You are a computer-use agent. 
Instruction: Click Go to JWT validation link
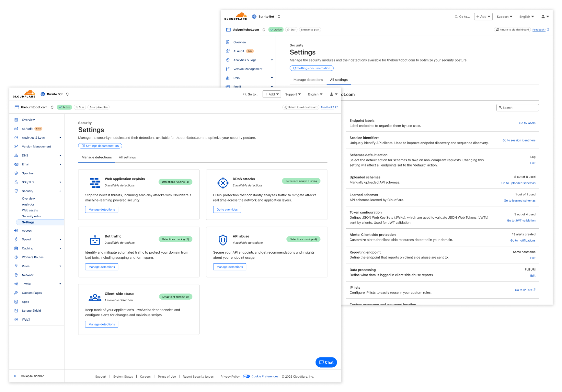pyautogui.click(x=521, y=221)
